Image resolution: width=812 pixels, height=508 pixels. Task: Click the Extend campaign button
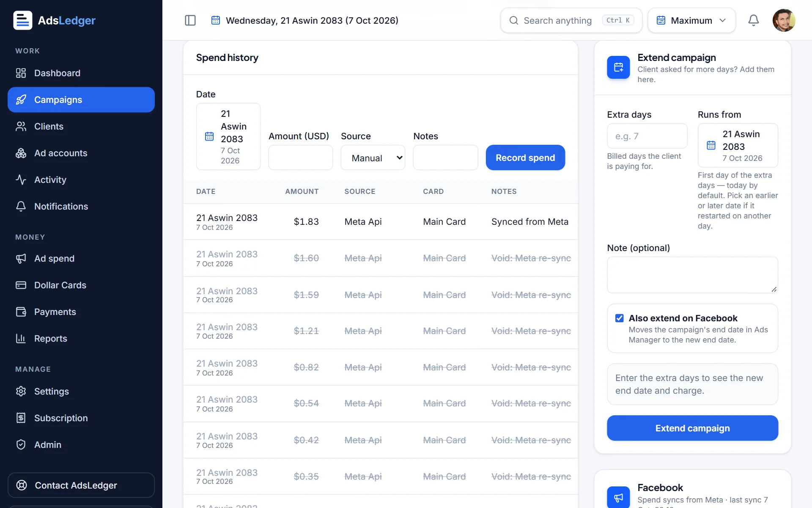click(692, 428)
